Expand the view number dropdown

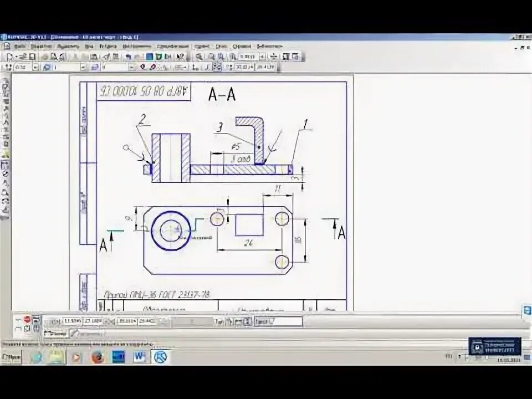point(132,67)
